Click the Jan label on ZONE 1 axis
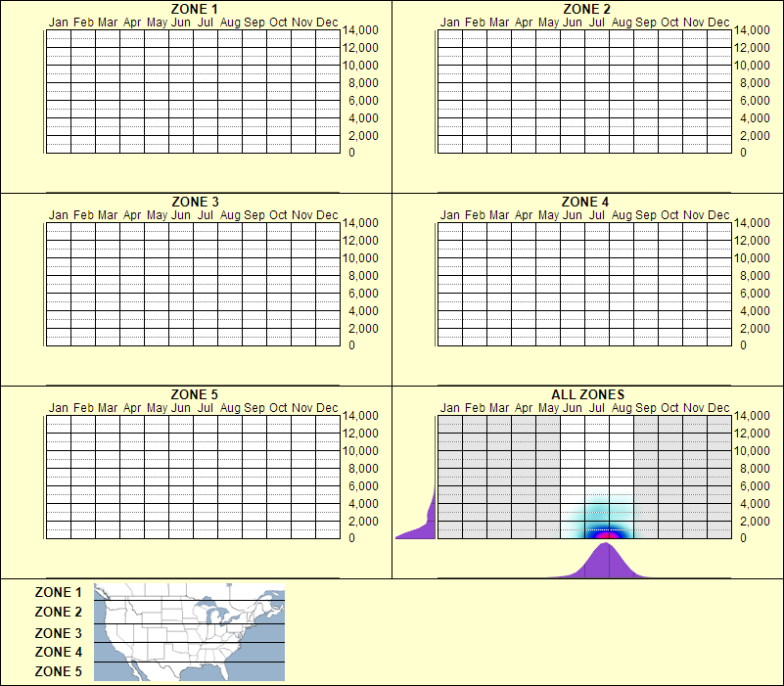The height and width of the screenshot is (686, 784). 60,22
